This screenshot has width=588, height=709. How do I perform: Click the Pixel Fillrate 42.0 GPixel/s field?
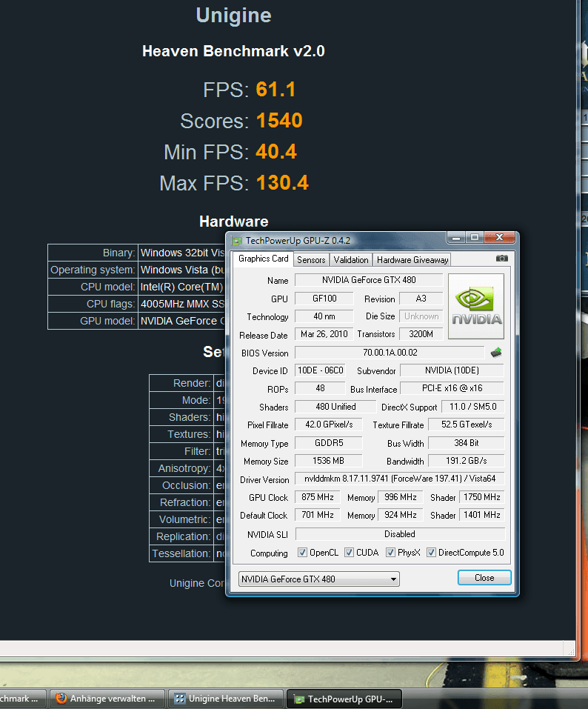click(x=329, y=425)
